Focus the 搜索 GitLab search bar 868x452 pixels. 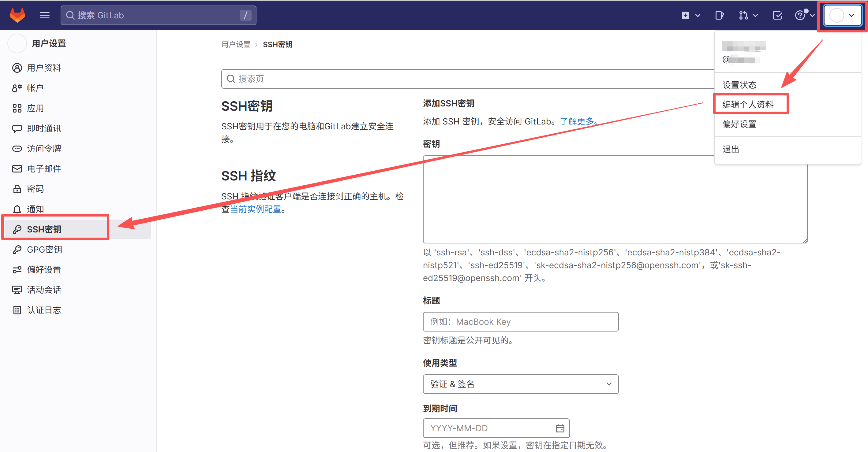158,15
